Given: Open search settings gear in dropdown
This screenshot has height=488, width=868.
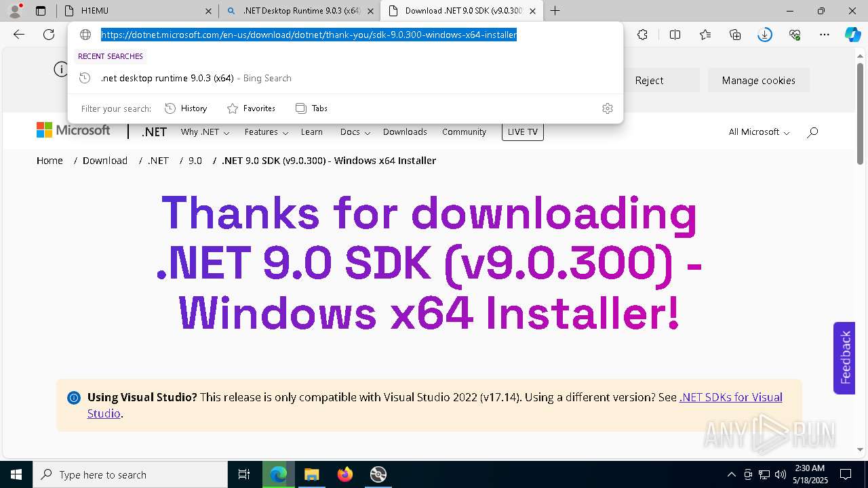Looking at the screenshot, I should (608, 108).
